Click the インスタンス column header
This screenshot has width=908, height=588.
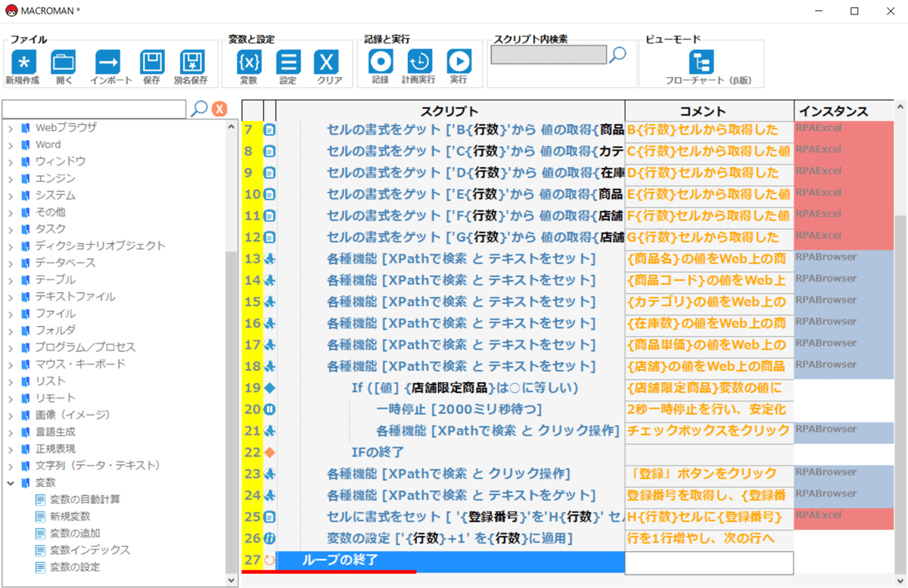point(843,111)
